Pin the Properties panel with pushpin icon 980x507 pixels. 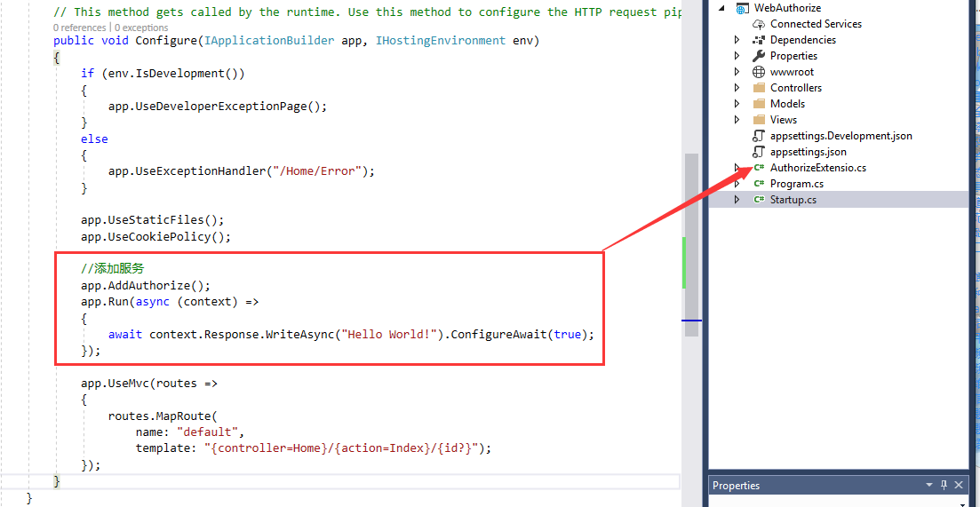tap(944, 486)
